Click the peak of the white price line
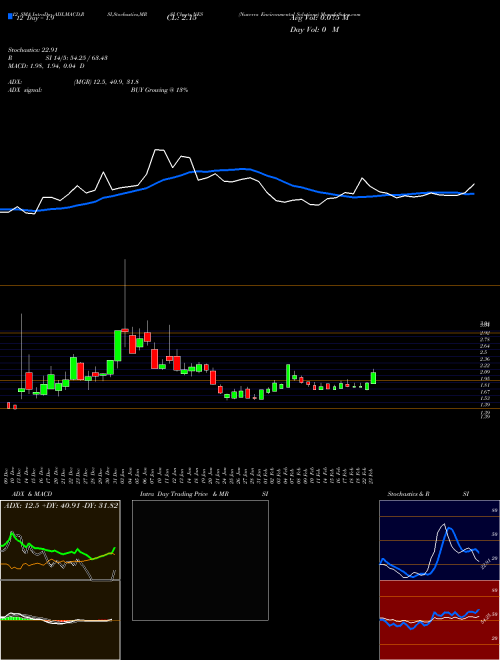500x660 pixels. (158, 149)
